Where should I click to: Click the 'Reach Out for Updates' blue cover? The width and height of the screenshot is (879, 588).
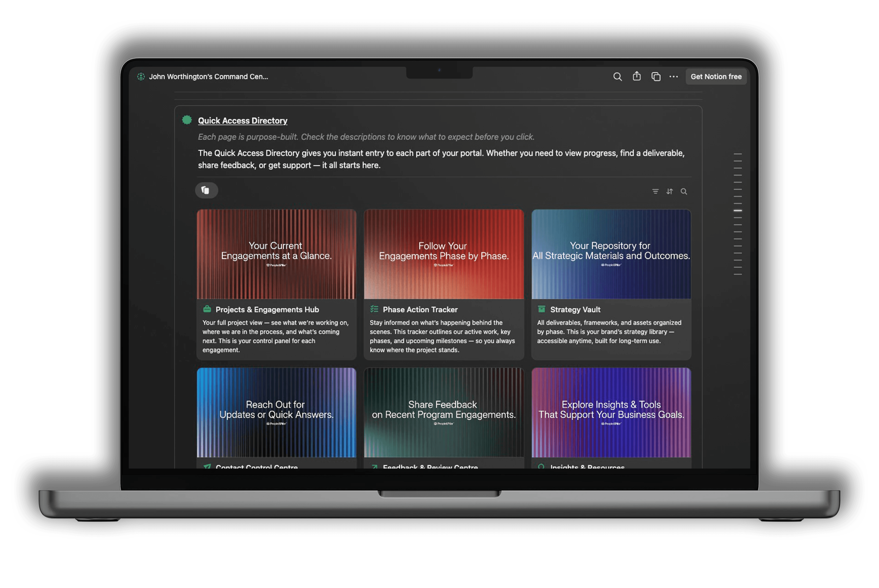pyautogui.click(x=276, y=412)
